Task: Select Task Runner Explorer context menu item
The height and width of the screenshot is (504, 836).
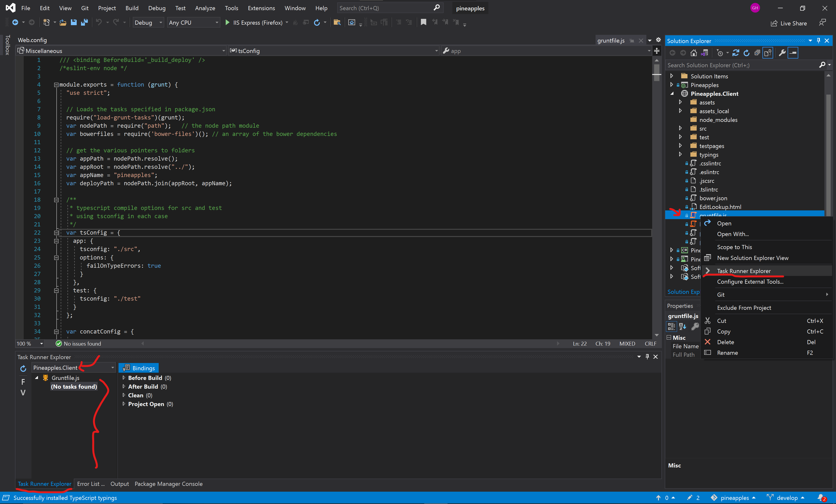Action: [x=744, y=271]
